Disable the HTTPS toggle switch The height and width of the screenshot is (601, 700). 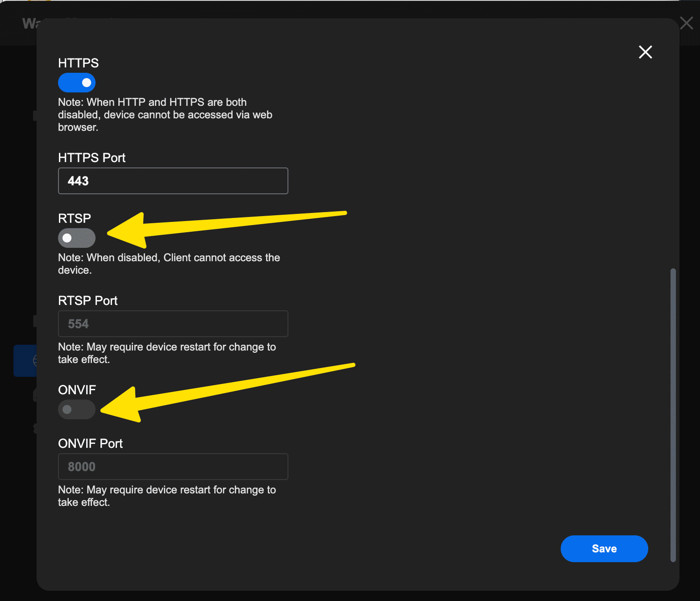coord(77,83)
